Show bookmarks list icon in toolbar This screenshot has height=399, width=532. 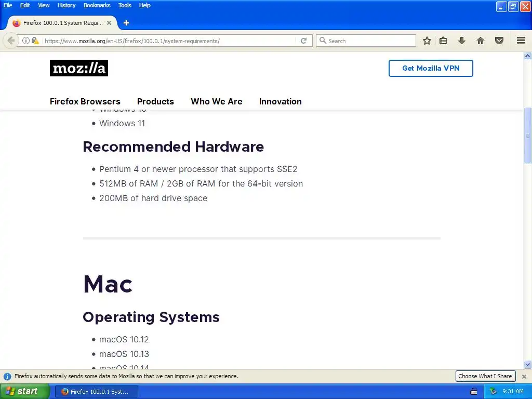point(443,41)
